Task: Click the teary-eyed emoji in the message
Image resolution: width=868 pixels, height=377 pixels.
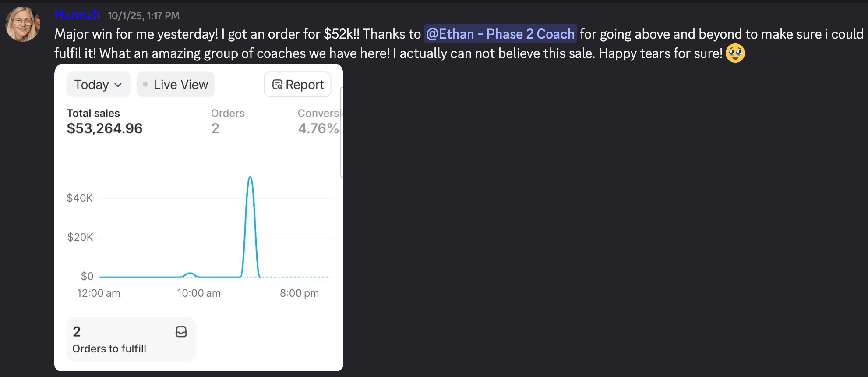Action: [x=735, y=53]
